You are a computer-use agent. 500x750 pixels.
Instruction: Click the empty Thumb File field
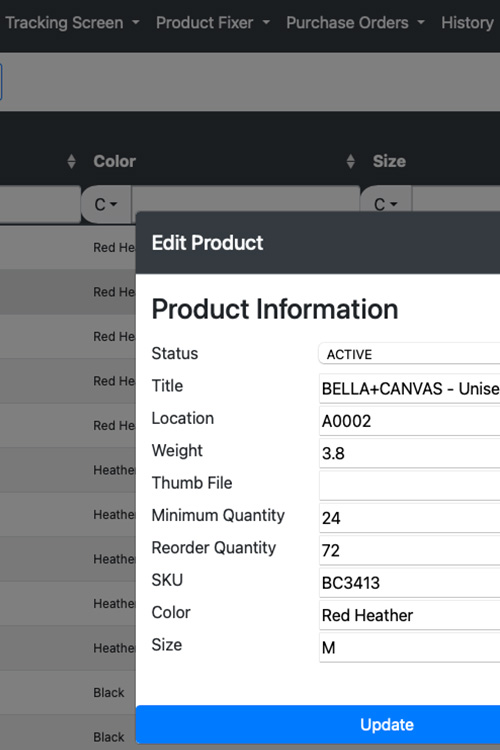(410, 485)
